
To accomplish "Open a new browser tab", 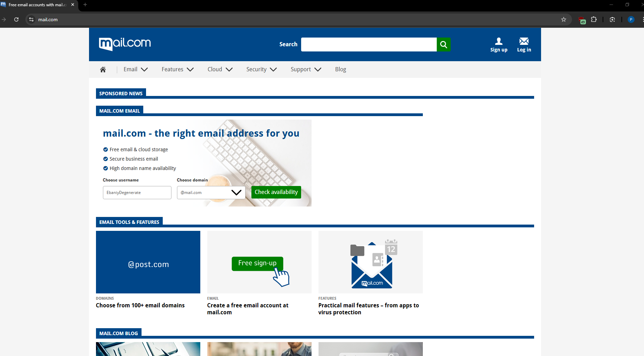I will coord(85,5).
